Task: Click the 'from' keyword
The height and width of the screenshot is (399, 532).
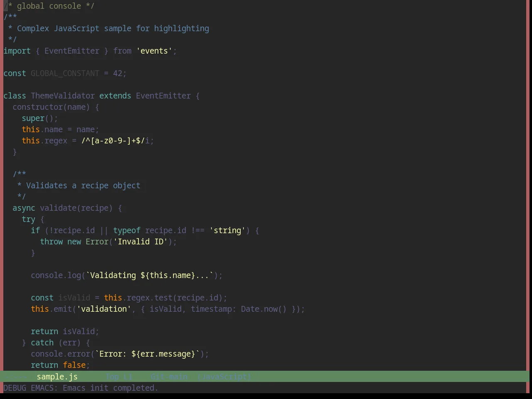Action: 122,51
